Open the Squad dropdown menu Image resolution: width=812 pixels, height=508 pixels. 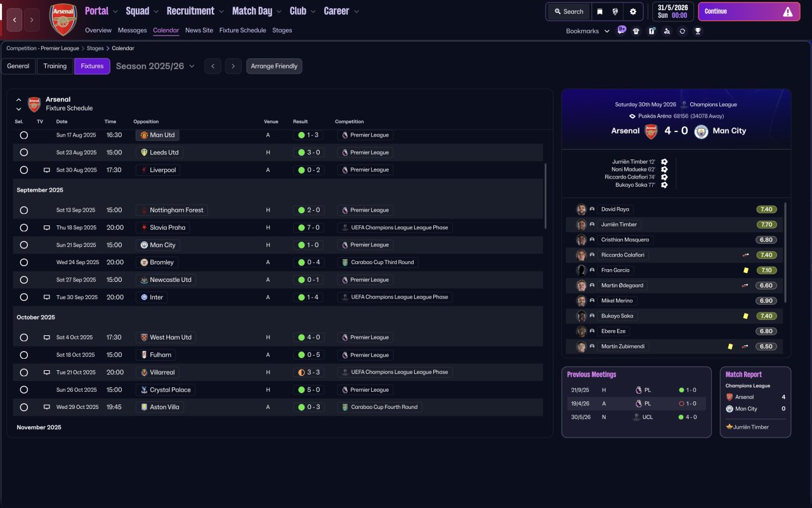pos(142,11)
